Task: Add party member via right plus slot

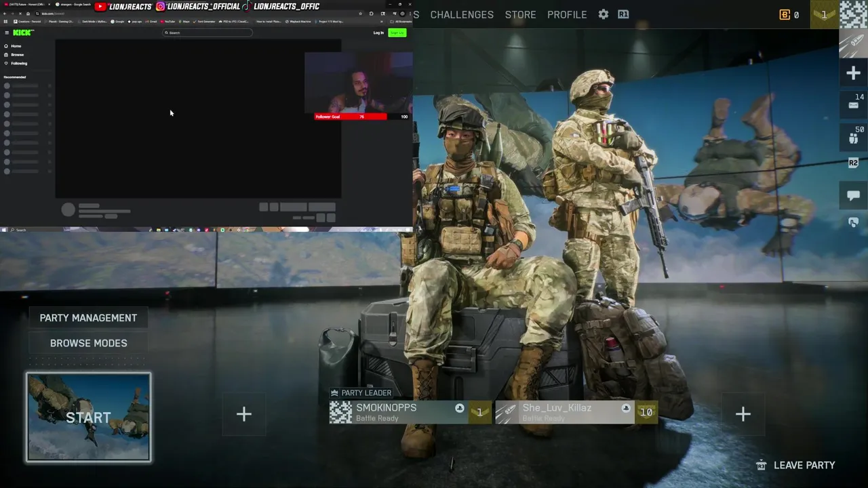Action: click(x=743, y=414)
